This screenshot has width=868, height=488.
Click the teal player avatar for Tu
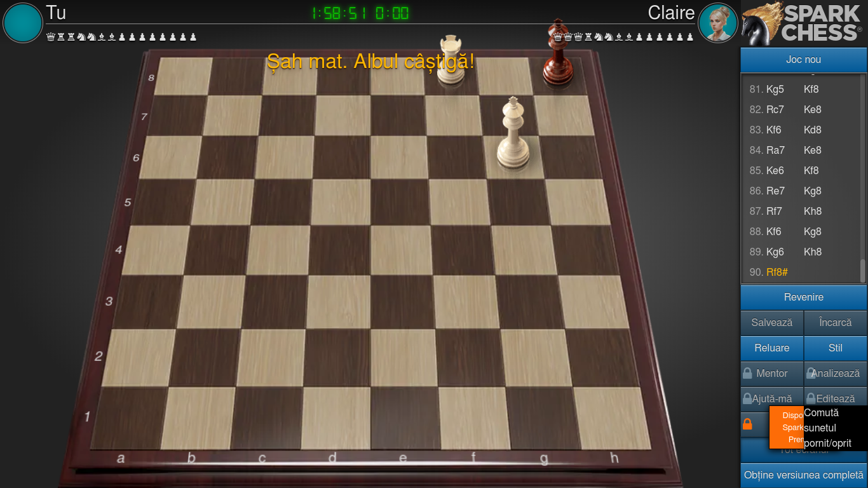(x=23, y=23)
